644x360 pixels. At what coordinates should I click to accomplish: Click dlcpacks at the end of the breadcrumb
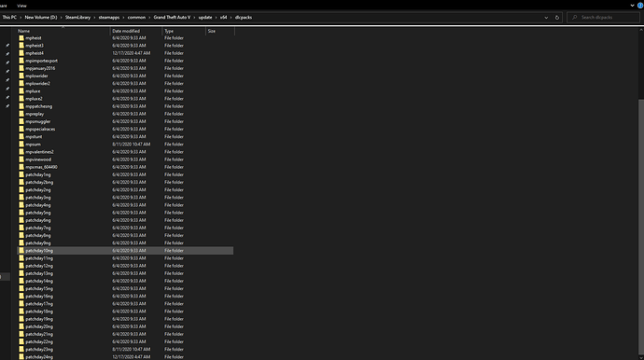coord(244,17)
